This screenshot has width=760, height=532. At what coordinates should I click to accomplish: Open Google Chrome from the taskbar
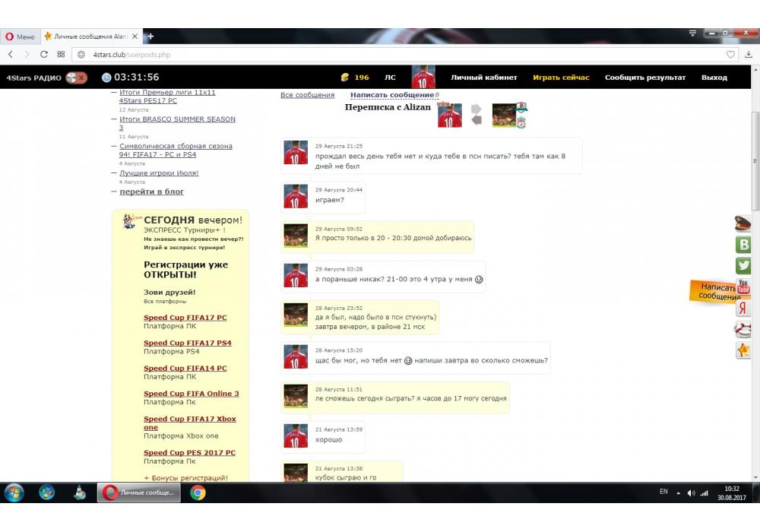(x=198, y=492)
